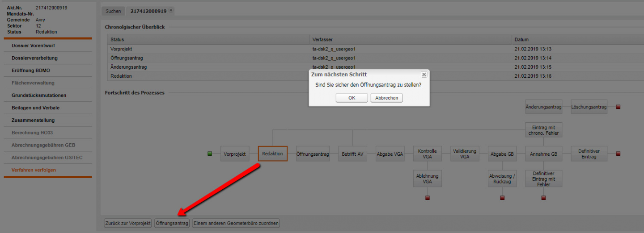Select the highlighted Redaktion process step

272,154
